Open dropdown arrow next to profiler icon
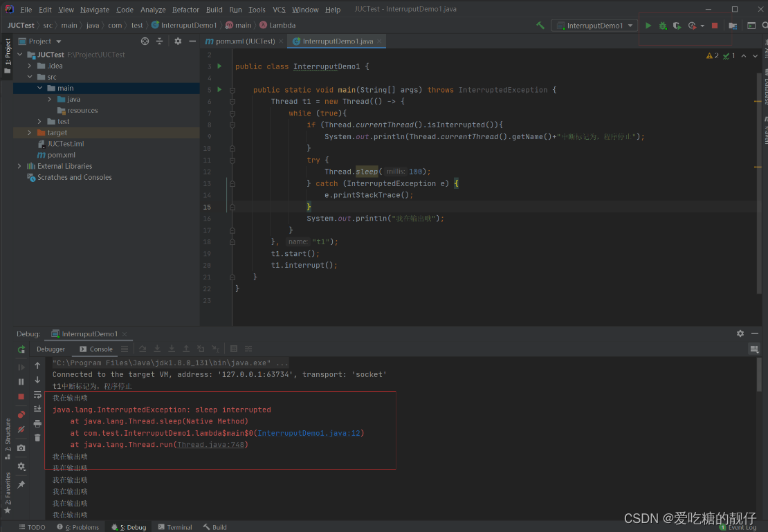 (x=702, y=26)
